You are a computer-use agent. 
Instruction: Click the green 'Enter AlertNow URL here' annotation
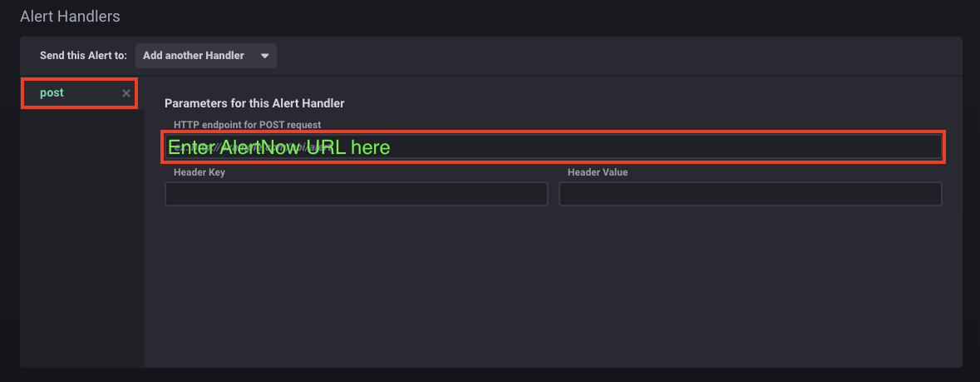[x=278, y=147]
